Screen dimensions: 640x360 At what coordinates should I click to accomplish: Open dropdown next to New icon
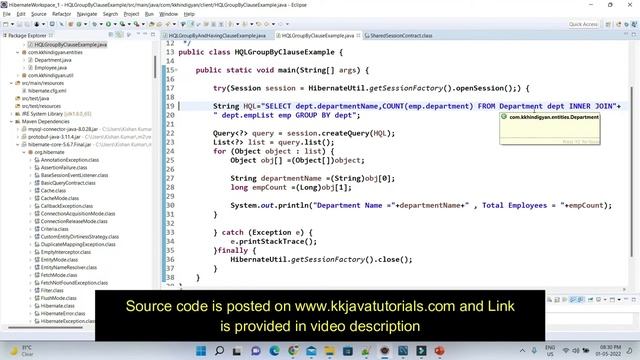click(x=12, y=24)
